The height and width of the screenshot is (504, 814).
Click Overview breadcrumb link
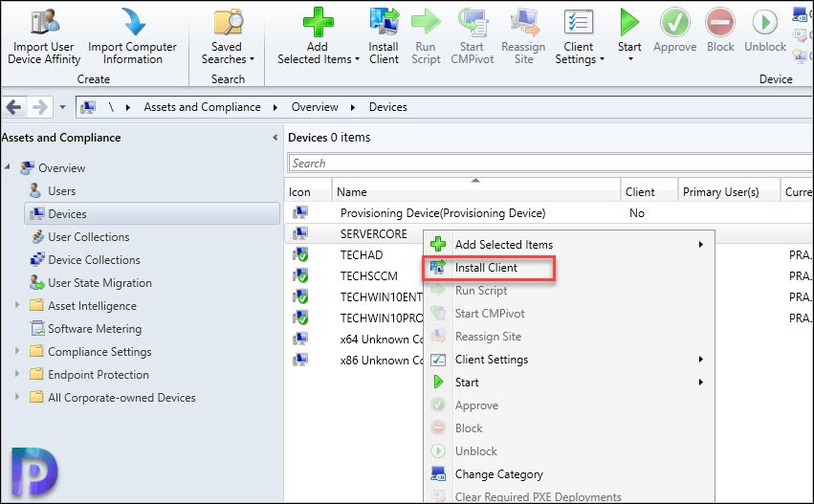tap(315, 107)
